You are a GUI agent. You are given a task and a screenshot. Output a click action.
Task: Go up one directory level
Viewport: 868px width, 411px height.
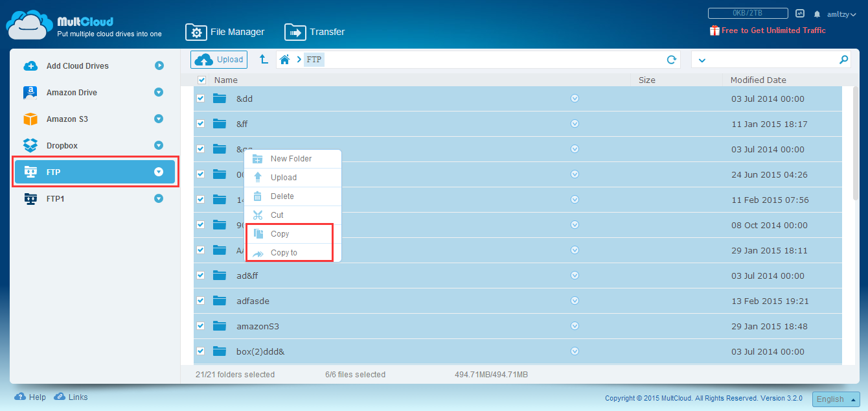[264, 59]
